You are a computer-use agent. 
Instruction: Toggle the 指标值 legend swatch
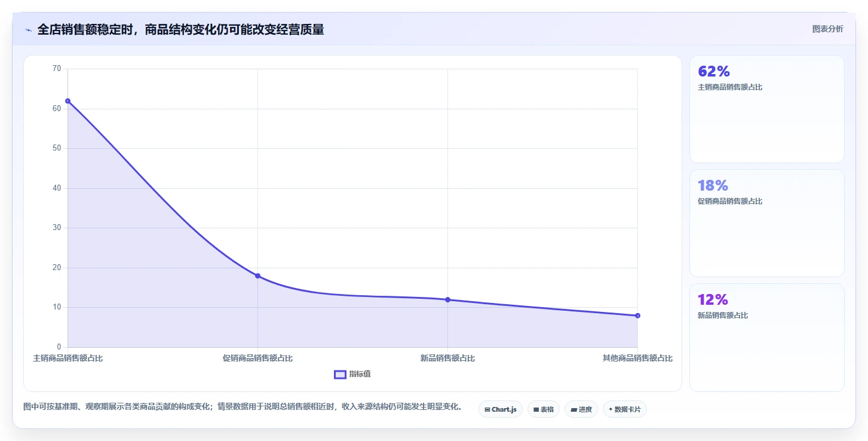(340, 374)
